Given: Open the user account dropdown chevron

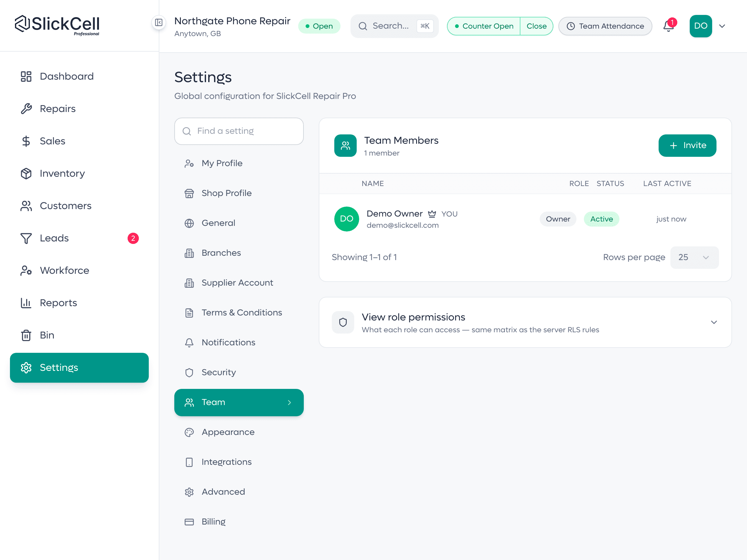Looking at the screenshot, I should (722, 26).
